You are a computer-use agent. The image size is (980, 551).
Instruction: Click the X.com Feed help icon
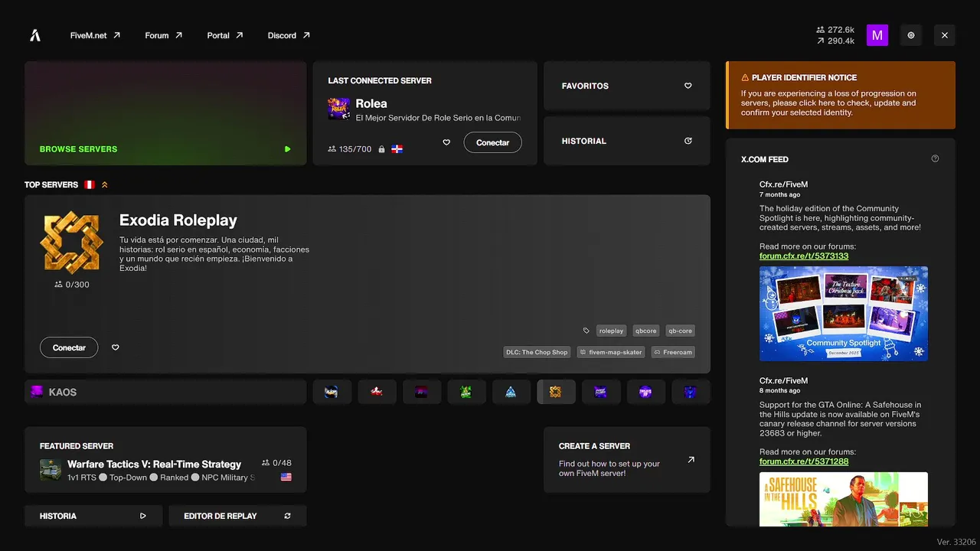tap(935, 159)
